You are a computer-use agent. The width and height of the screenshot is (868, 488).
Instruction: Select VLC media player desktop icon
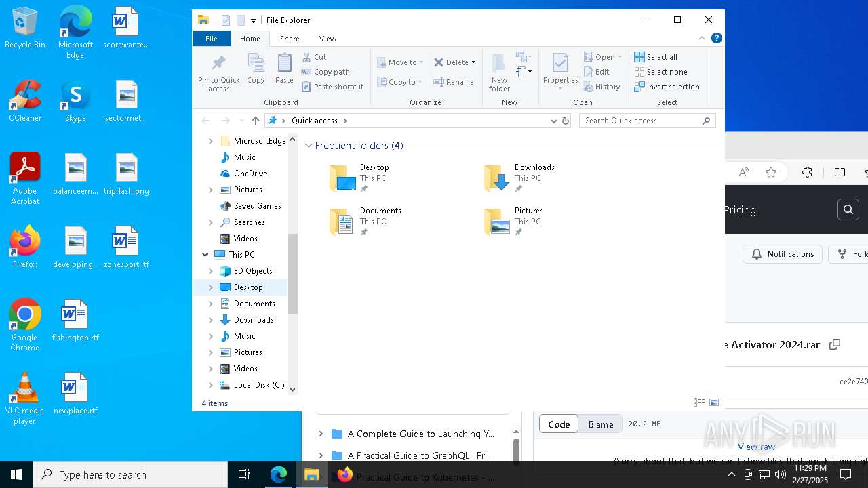24,399
